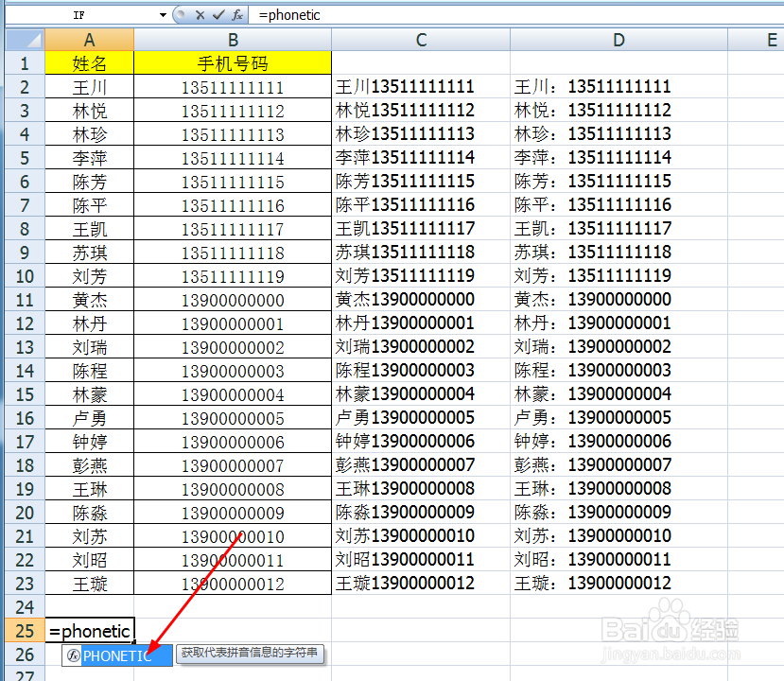The width and height of the screenshot is (784, 681).
Task: Click cell 黄杰：13900000000 in column D
Action: (619, 300)
